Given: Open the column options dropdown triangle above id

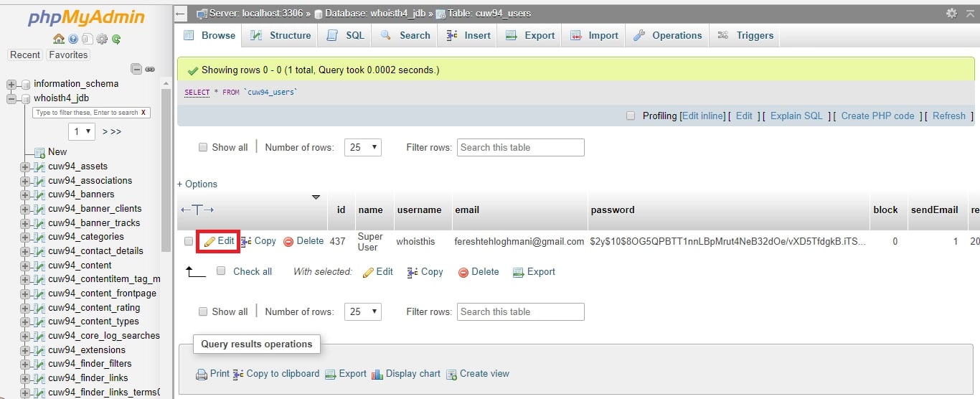Looking at the screenshot, I should point(316,197).
